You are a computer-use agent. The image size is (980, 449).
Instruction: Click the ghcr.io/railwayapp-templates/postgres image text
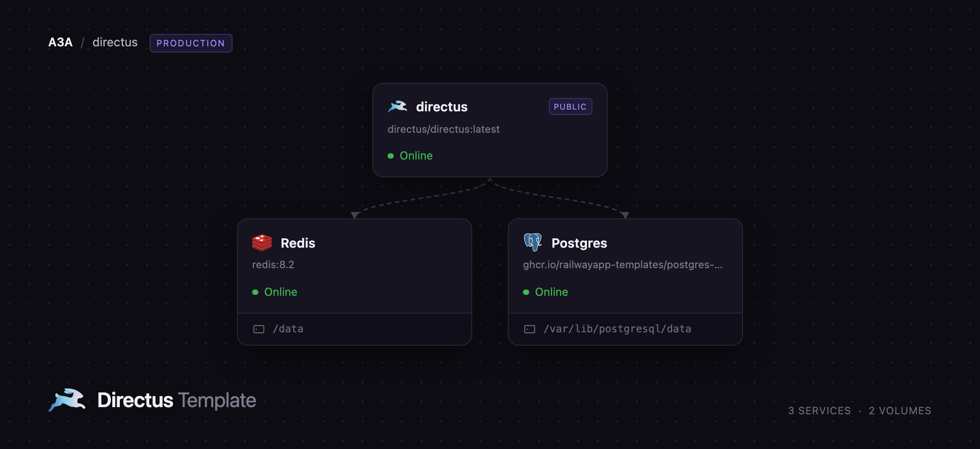623,265
